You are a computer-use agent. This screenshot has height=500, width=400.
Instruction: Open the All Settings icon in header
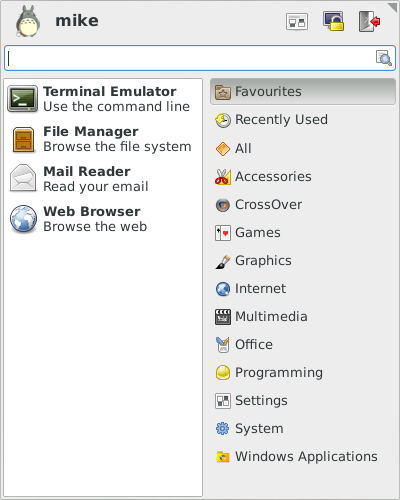point(297,22)
